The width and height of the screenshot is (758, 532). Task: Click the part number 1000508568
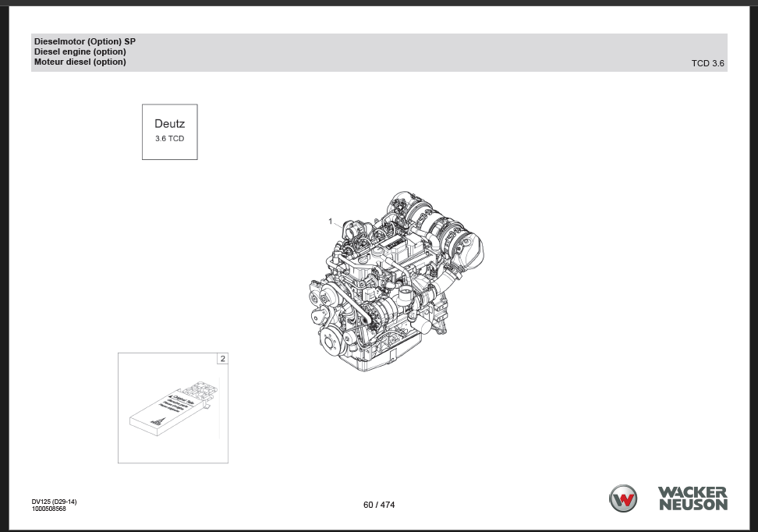coord(48,509)
